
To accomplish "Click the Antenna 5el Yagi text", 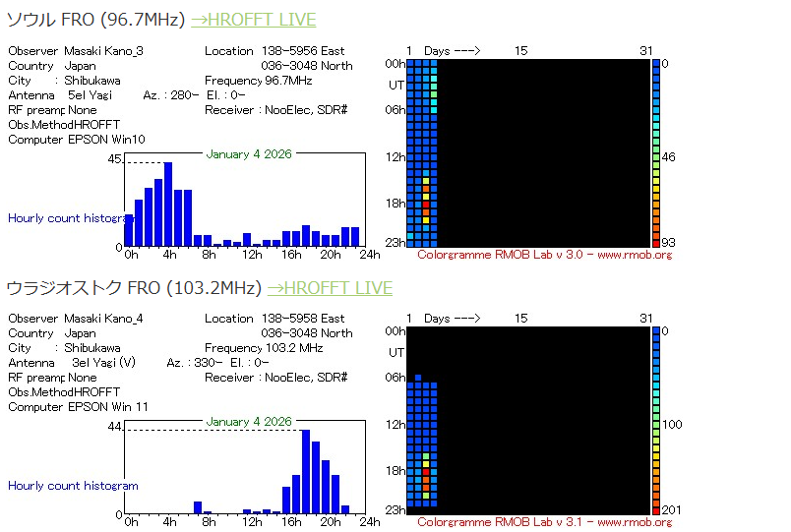I will tap(60, 95).
